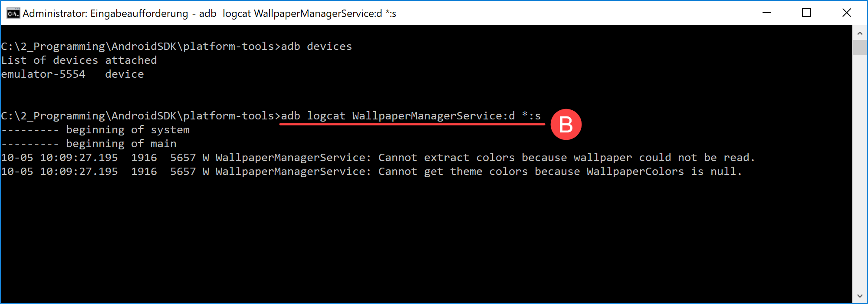Screen dimensions: 868x304
Task: Minimize the Eingabeaufforderung window
Action: pyautogui.click(x=767, y=13)
